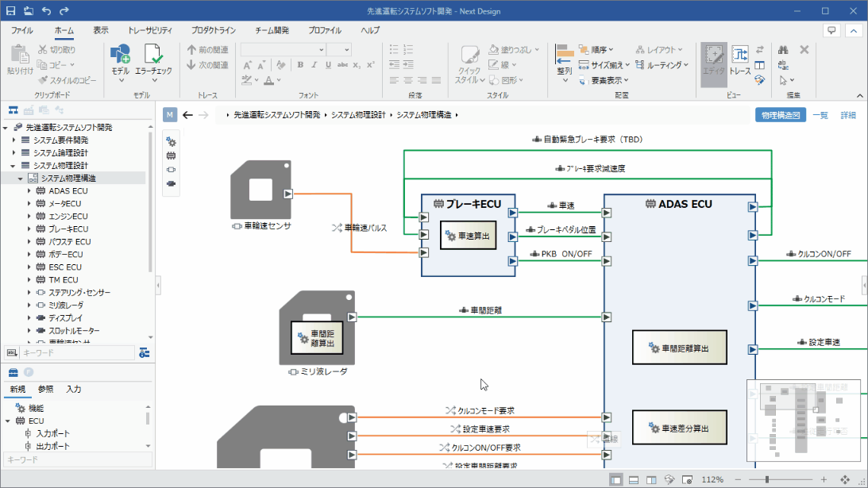Switch to the トレーサビリティ ribbon tab

pyautogui.click(x=150, y=30)
